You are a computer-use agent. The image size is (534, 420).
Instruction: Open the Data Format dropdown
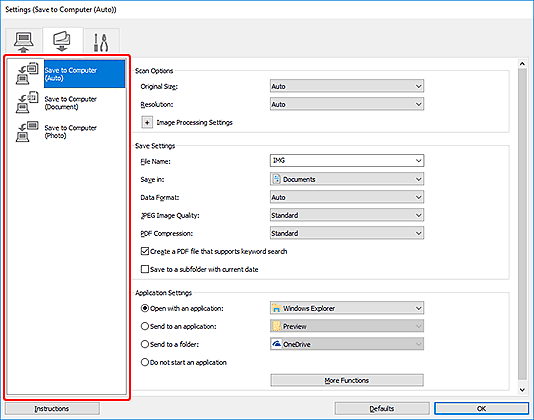coord(347,197)
